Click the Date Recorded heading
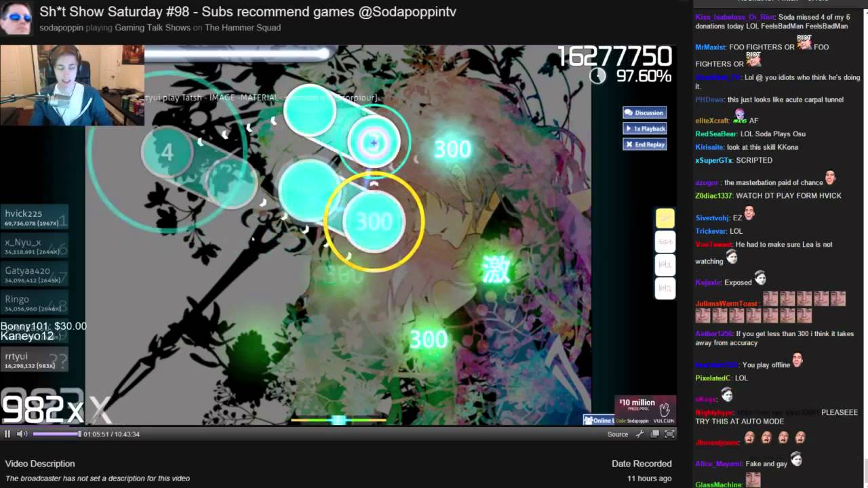 point(642,464)
